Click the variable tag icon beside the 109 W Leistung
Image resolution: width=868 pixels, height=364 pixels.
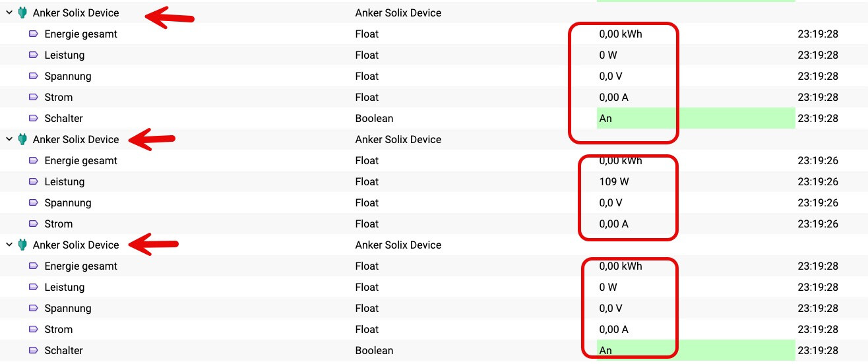[x=34, y=181]
